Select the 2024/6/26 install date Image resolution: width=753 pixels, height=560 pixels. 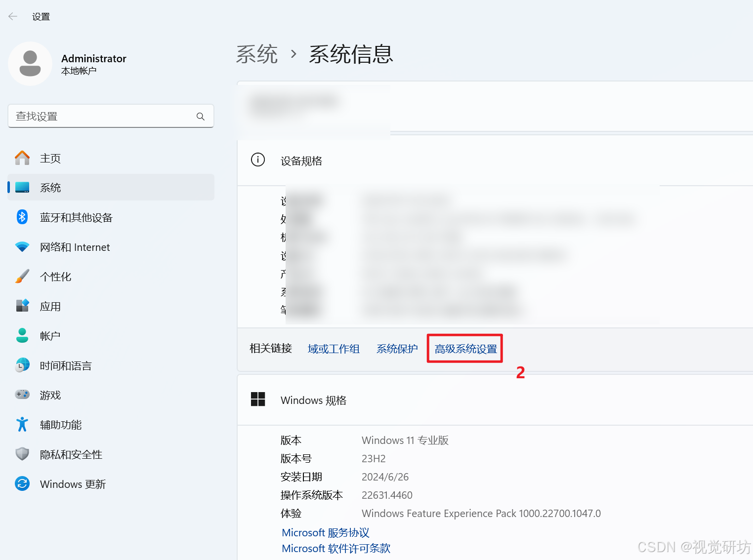tap(385, 477)
